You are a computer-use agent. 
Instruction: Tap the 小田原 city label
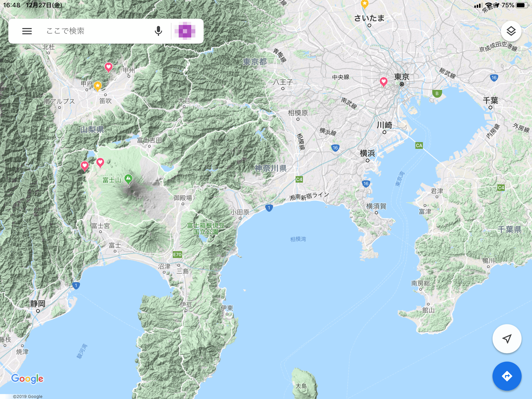coord(240,212)
